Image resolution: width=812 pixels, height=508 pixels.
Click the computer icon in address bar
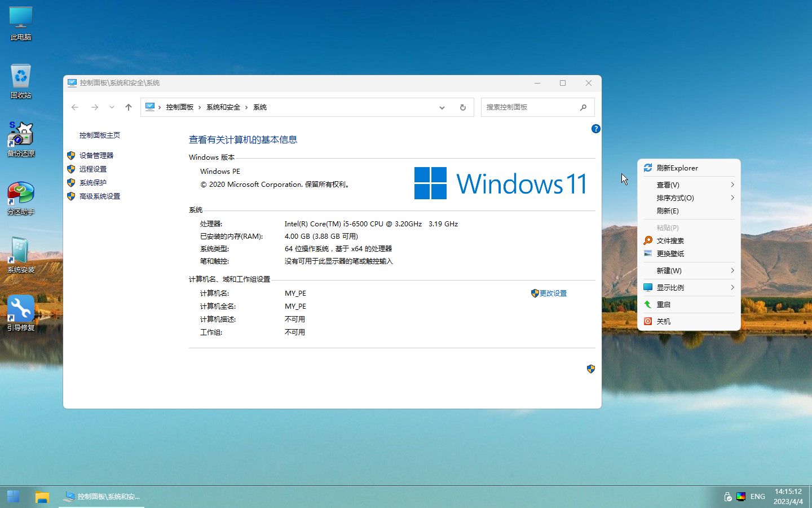pos(150,107)
